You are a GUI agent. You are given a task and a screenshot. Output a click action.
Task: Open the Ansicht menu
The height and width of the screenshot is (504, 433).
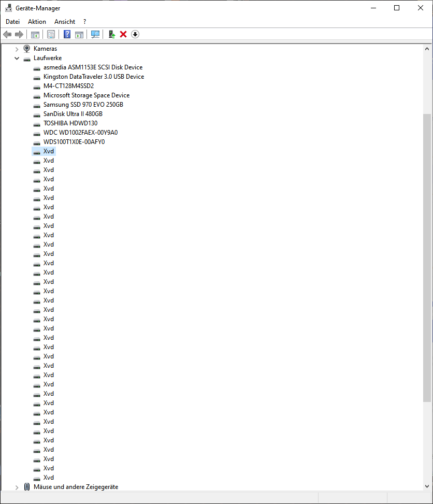point(65,22)
